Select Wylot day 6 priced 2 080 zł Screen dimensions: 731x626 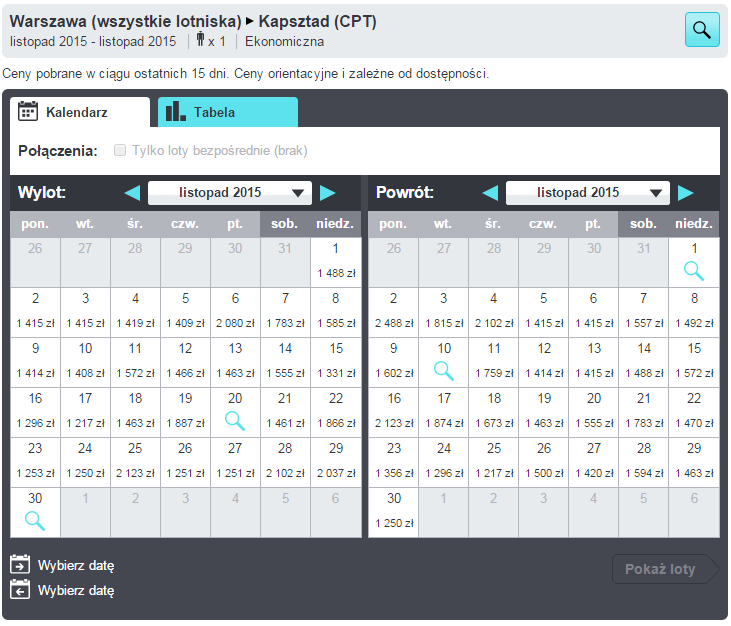pos(235,312)
